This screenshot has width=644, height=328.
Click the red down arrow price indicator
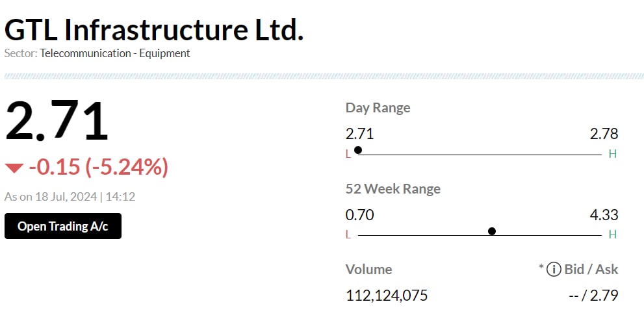point(14,169)
